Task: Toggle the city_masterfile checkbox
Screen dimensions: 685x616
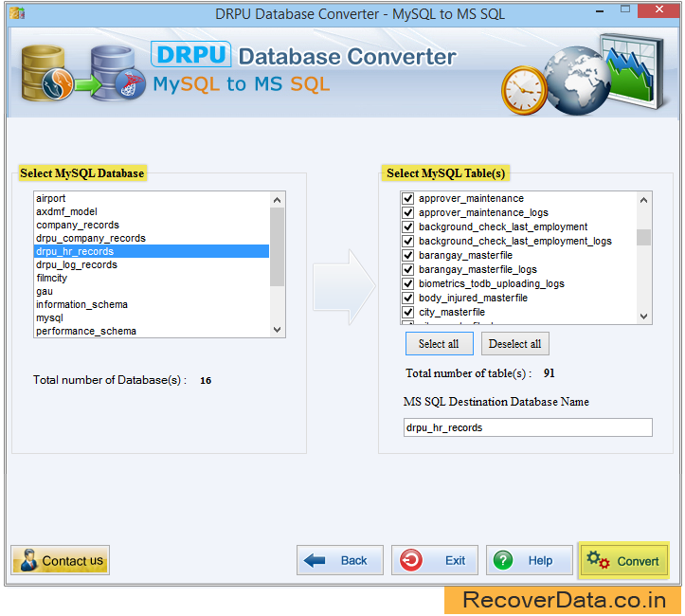Action: coord(407,312)
